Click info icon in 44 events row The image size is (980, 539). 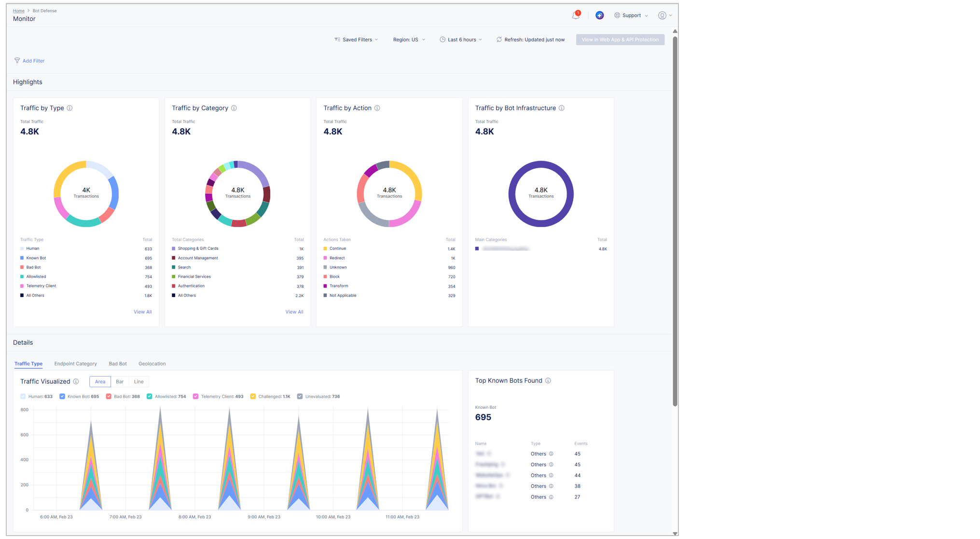(x=551, y=475)
